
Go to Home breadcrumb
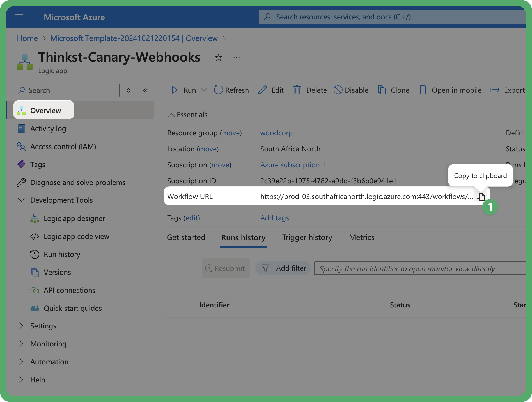coord(27,38)
